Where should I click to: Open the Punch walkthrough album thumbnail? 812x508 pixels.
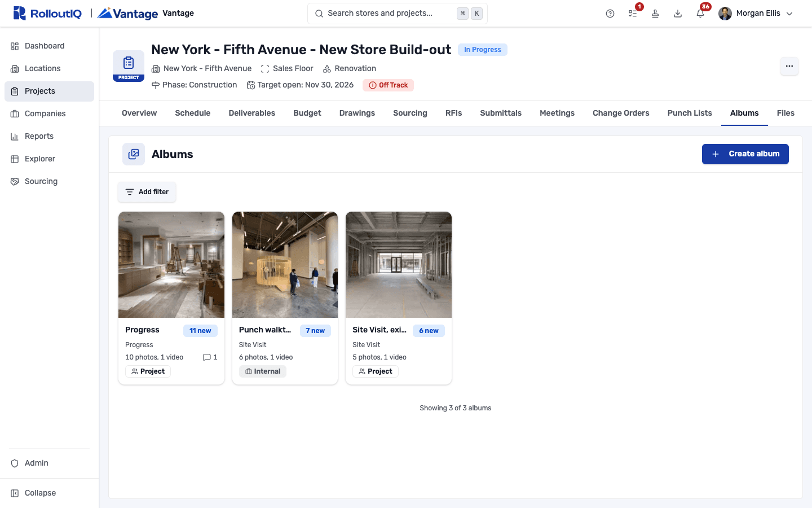(285, 265)
